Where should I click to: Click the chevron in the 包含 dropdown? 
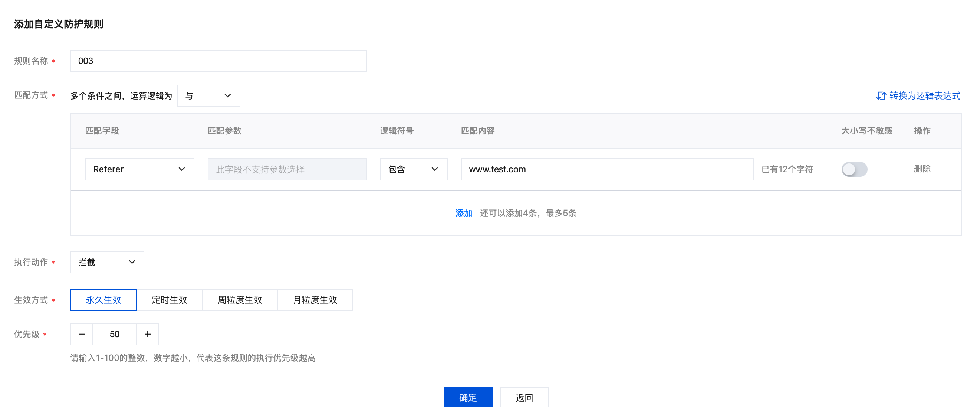[x=434, y=169]
